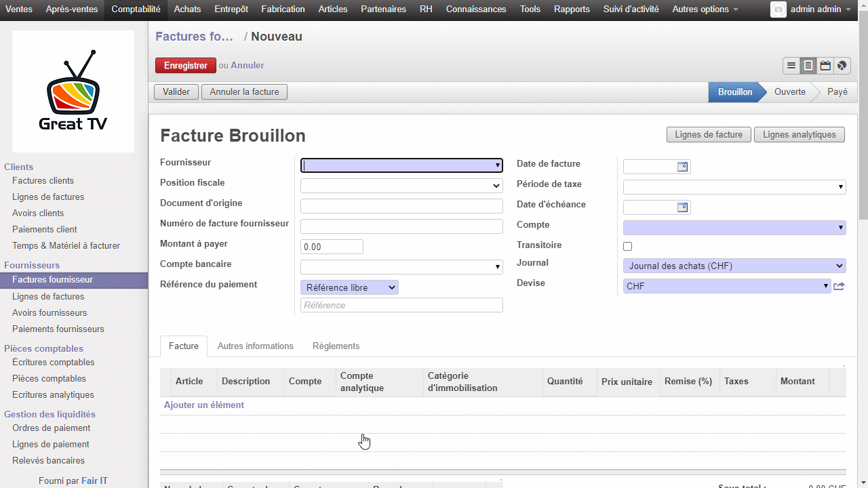
Task: Open Factures clients in sidebar
Action: coord(43,180)
